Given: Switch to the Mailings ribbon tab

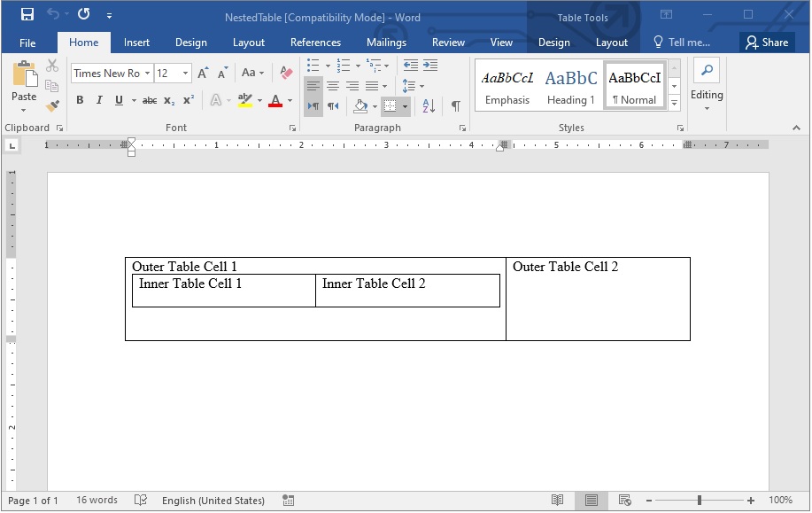Looking at the screenshot, I should 386,42.
